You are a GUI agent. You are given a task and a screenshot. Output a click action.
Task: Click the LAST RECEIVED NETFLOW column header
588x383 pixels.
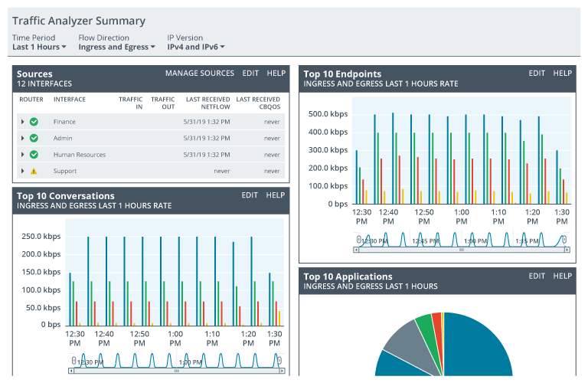click(208, 103)
